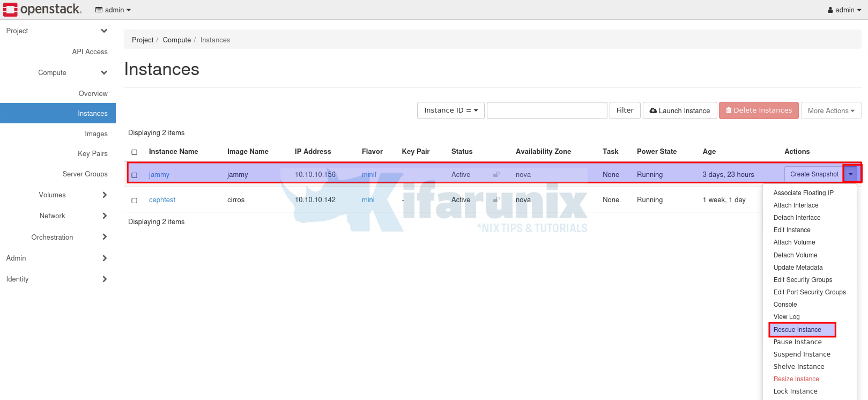Screen dimensions: 868x400
Task: Open the admin user menu
Action: click(844, 10)
